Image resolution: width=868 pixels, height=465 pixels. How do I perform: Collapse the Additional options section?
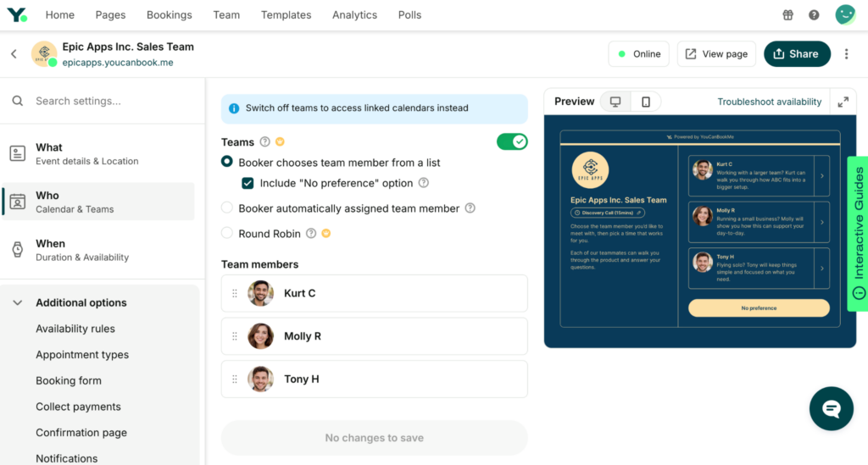(18, 303)
